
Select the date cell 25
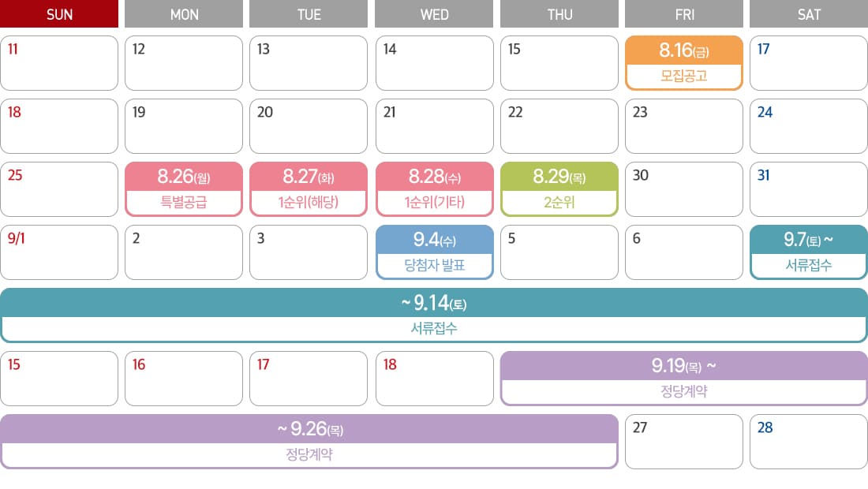[x=59, y=189]
